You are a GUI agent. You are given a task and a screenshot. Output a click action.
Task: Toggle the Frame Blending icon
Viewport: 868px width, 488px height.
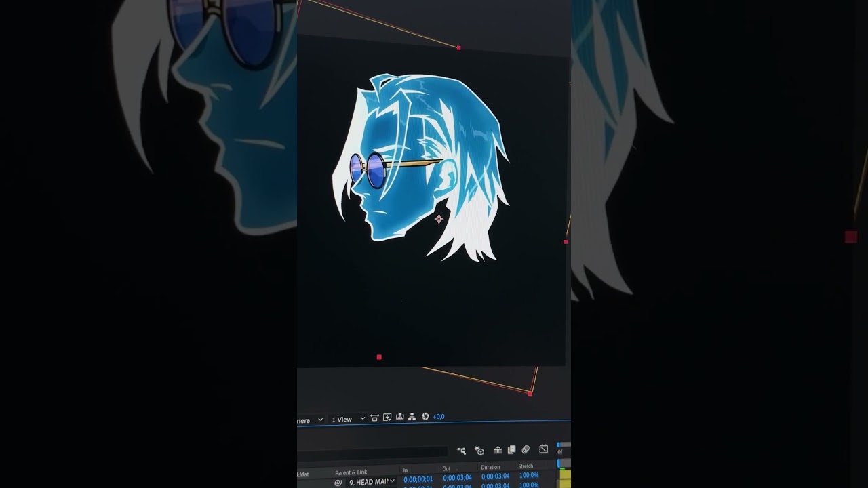click(x=511, y=449)
